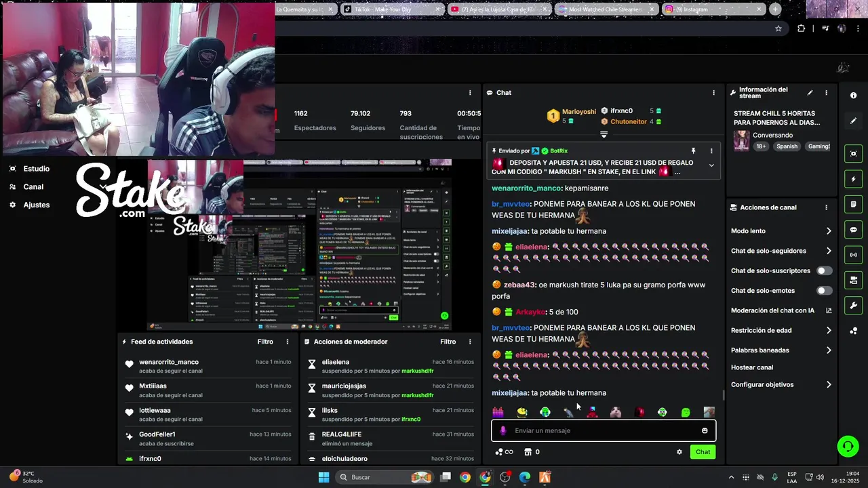Open the weather widget 32°C Soleado

click(x=26, y=477)
